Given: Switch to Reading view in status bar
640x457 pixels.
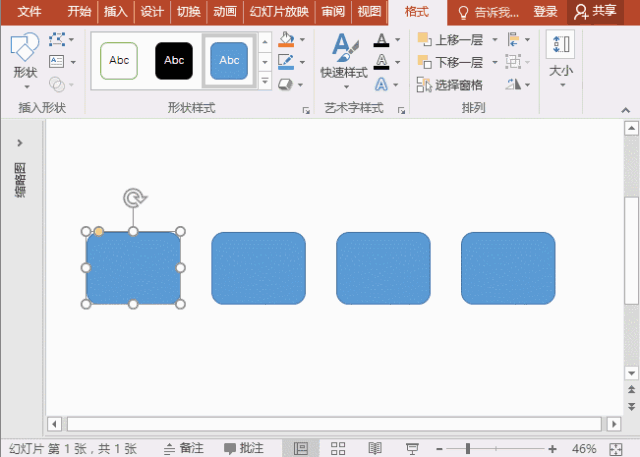Looking at the screenshot, I should (375, 448).
